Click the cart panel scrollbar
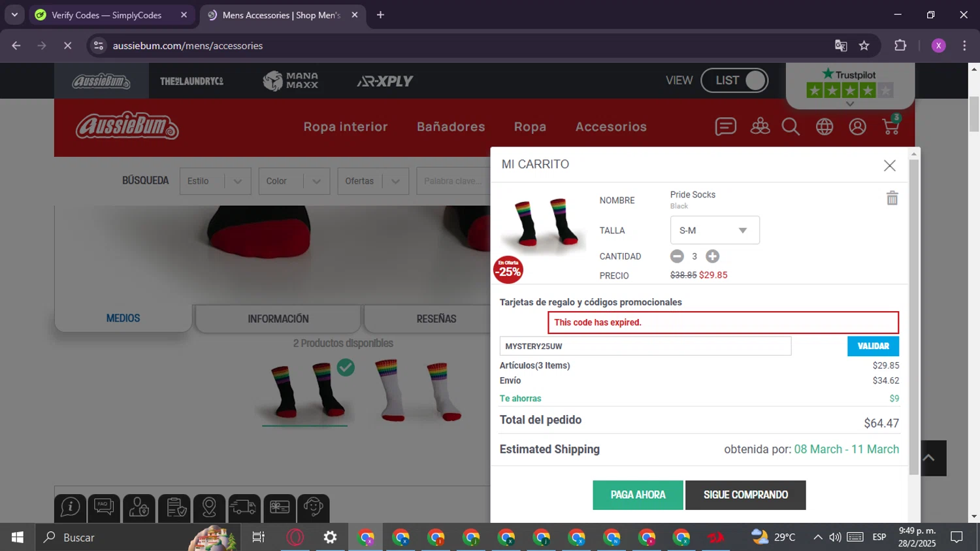The width and height of the screenshot is (980, 551). tap(913, 317)
